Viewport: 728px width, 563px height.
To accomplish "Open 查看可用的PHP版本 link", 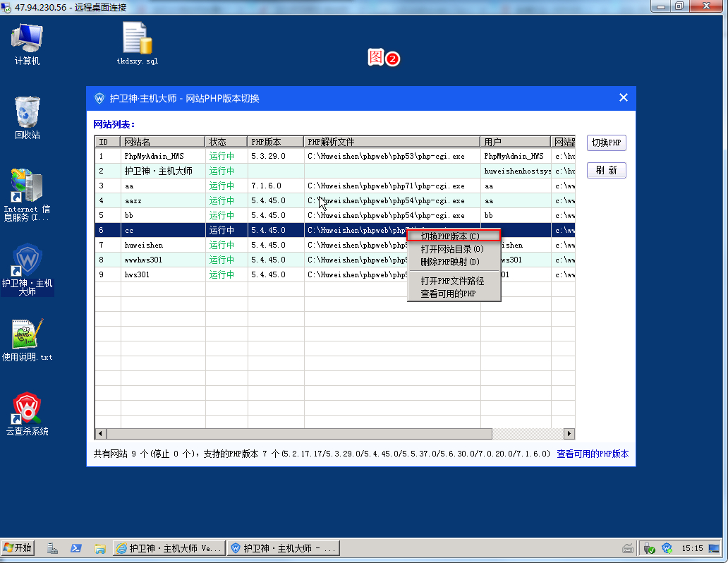I will click(x=593, y=454).
